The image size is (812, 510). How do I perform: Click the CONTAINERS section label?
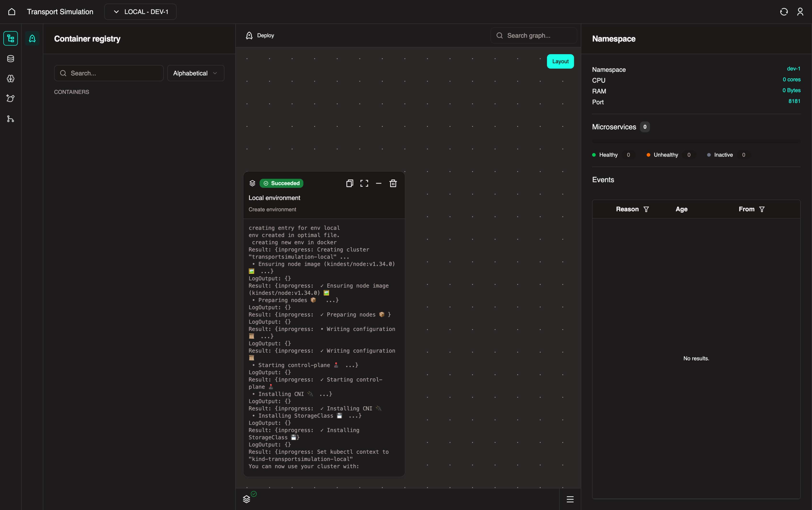pyautogui.click(x=72, y=92)
